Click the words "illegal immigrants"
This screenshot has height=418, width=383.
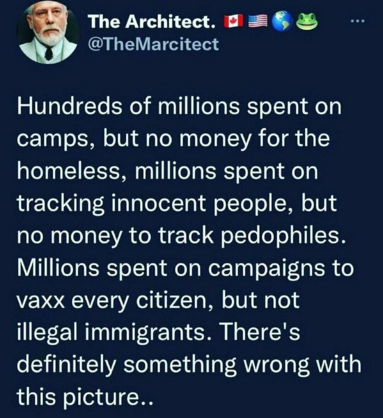111,333
